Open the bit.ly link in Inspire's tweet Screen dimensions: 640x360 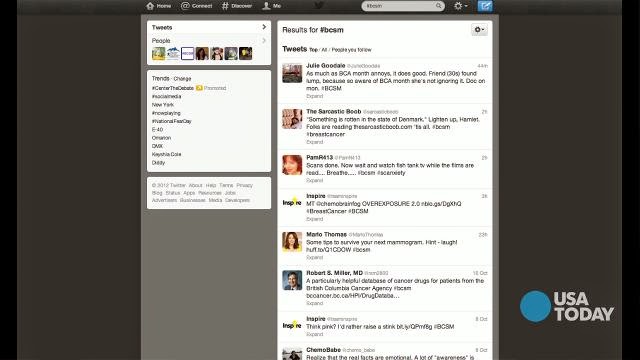[414, 327]
